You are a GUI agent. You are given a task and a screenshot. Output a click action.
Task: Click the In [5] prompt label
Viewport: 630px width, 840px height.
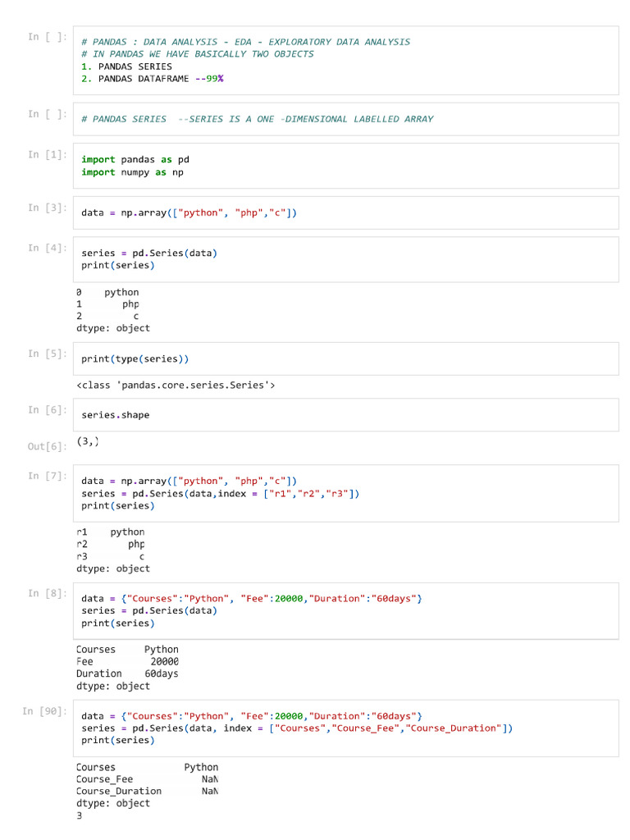(48, 354)
